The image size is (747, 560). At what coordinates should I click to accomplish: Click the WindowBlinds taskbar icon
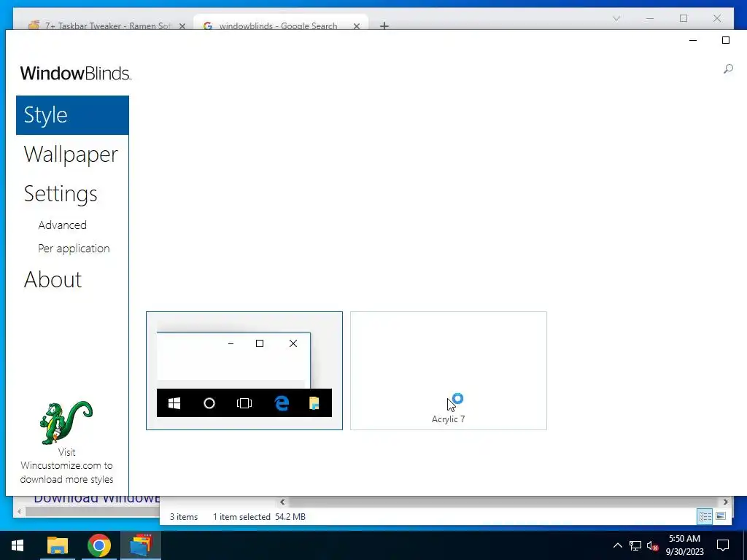(x=141, y=545)
